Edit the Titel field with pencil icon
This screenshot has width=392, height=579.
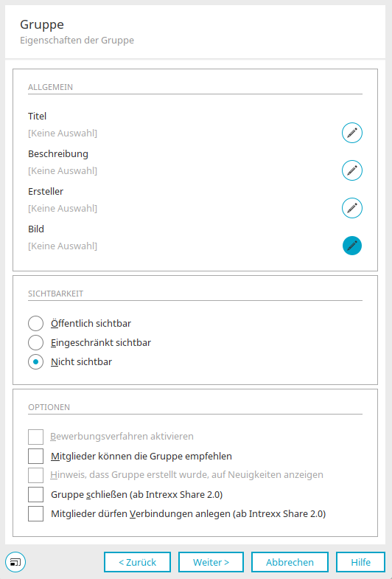pyautogui.click(x=352, y=133)
